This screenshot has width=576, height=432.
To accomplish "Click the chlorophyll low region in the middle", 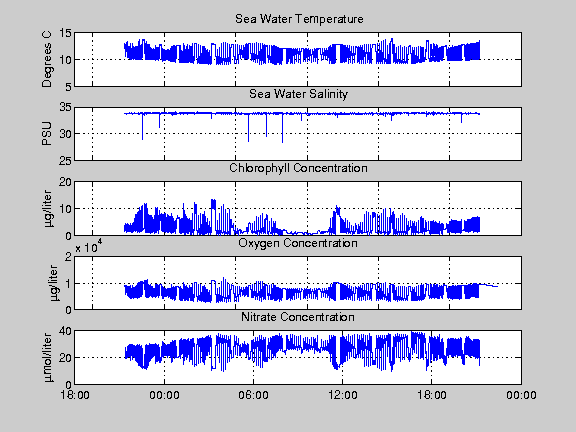I will 301,233.
